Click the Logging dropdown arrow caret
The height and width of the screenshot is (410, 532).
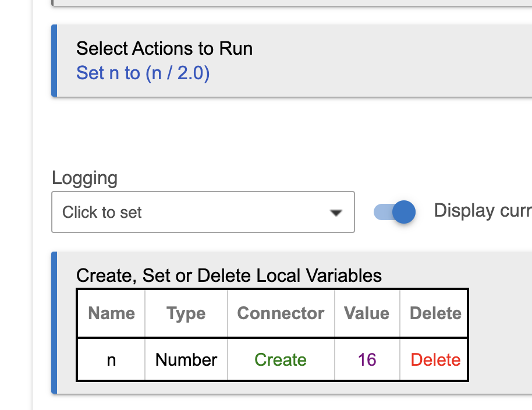(x=336, y=213)
